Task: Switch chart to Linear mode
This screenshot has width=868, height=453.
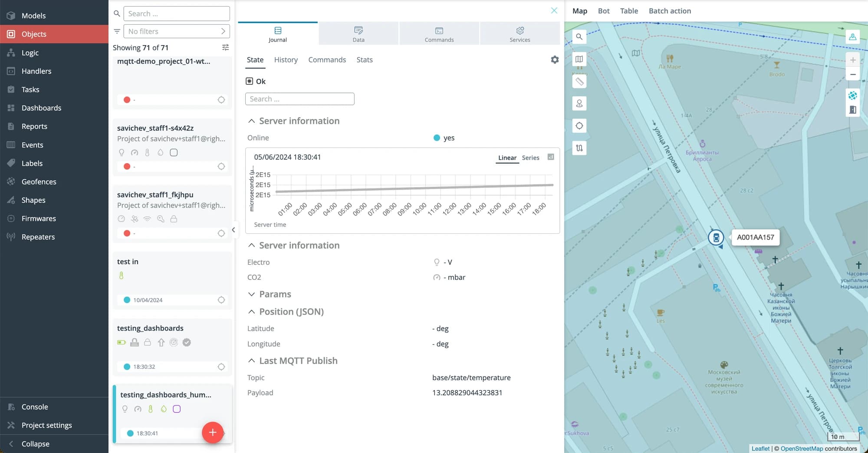Action: pos(507,158)
